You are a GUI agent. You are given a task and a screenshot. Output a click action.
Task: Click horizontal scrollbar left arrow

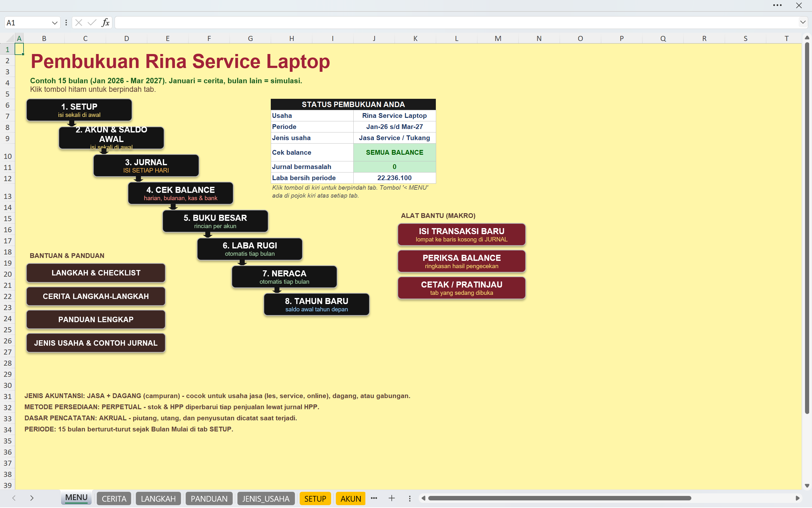click(424, 498)
